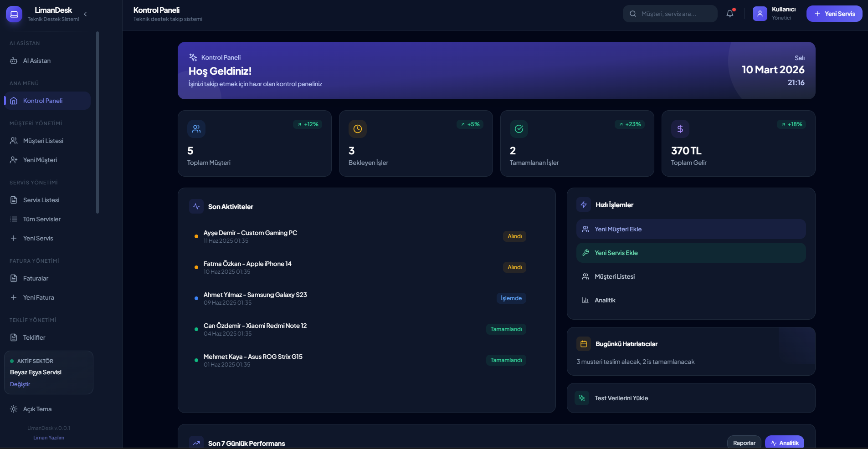
Task: Focus the Müşteri, servis ara search field
Action: (x=675, y=14)
